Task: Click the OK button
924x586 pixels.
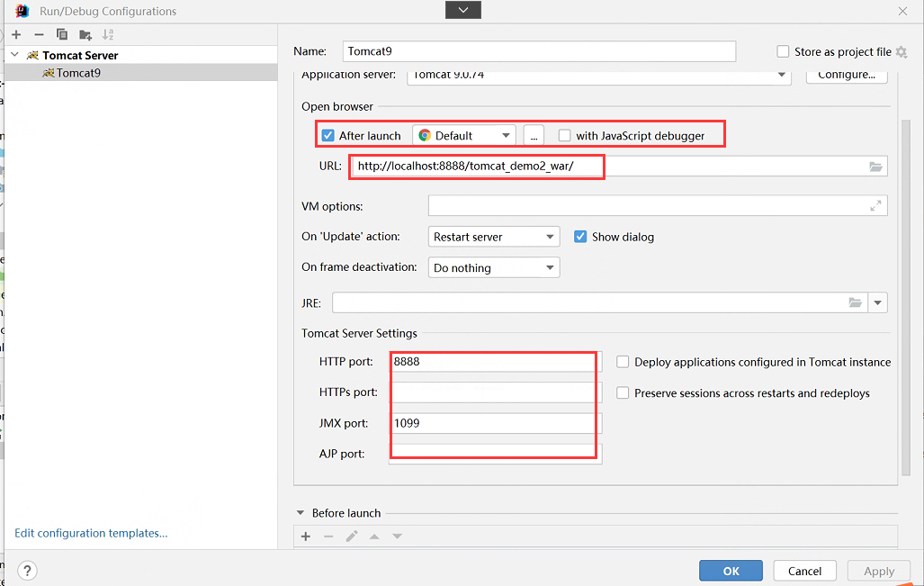Action: (x=731, y=571)
